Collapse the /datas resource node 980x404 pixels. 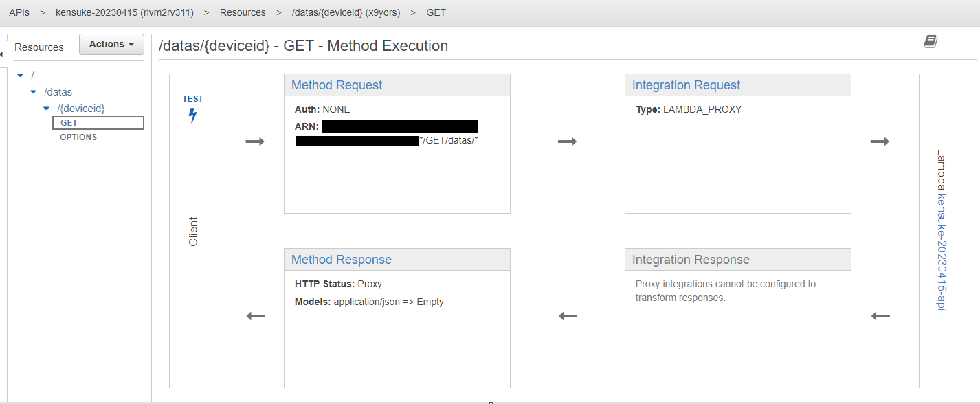coord(33,91)
